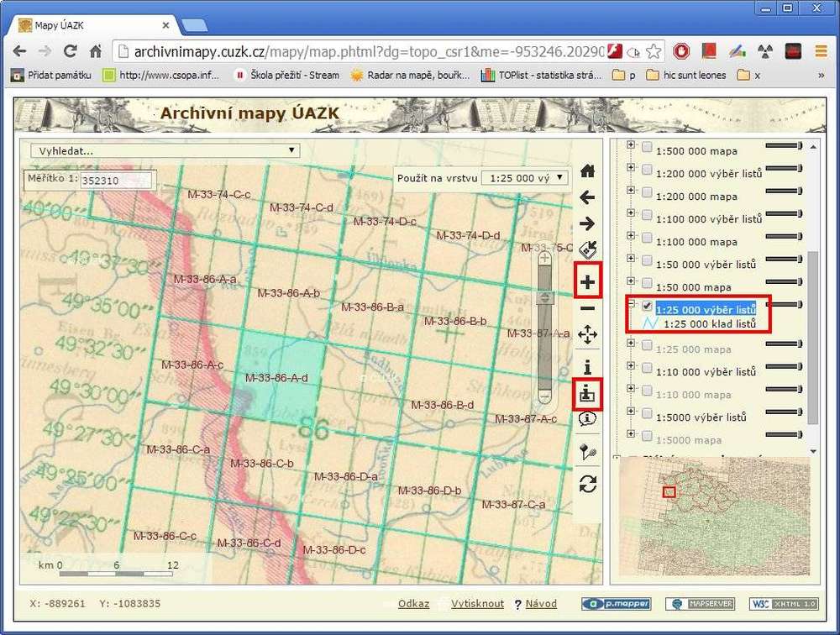
Task: Select the identify info tool
Action: tap(588, 367)
